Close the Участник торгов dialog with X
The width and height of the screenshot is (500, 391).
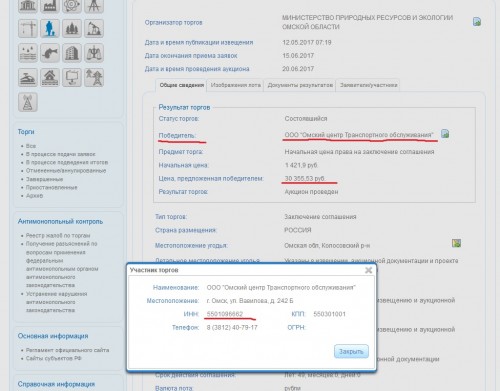point(368,270)
